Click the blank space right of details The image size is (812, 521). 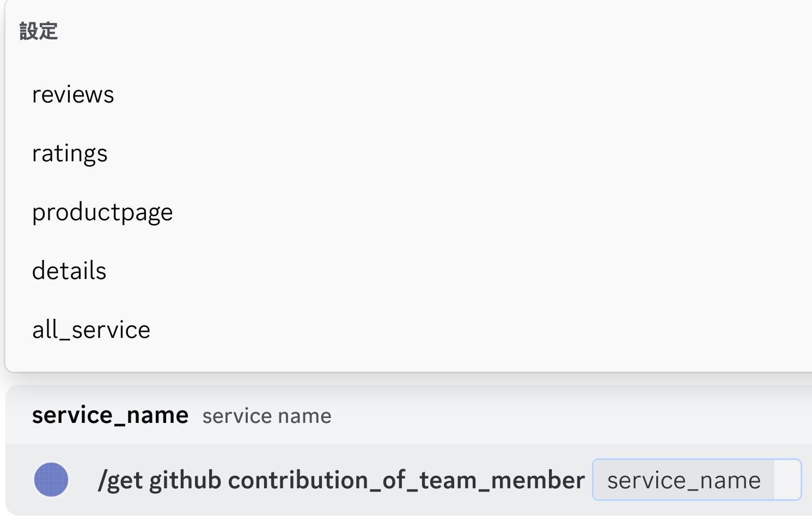436,271
